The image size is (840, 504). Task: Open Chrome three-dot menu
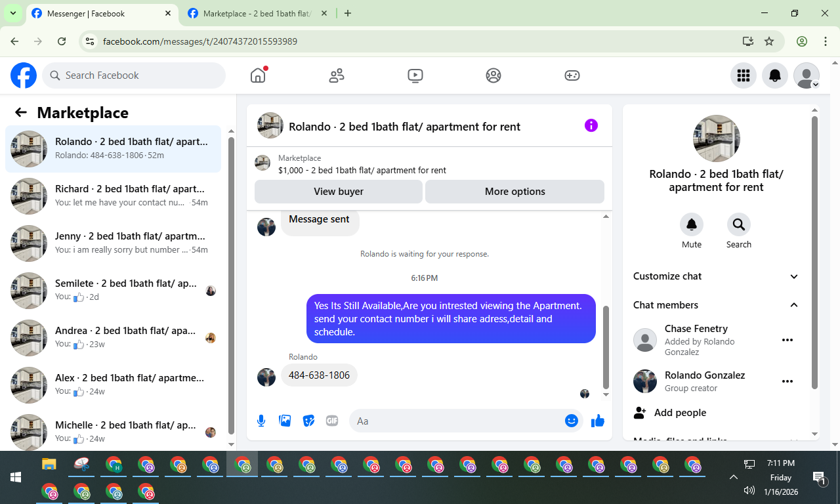click(826, 41)
